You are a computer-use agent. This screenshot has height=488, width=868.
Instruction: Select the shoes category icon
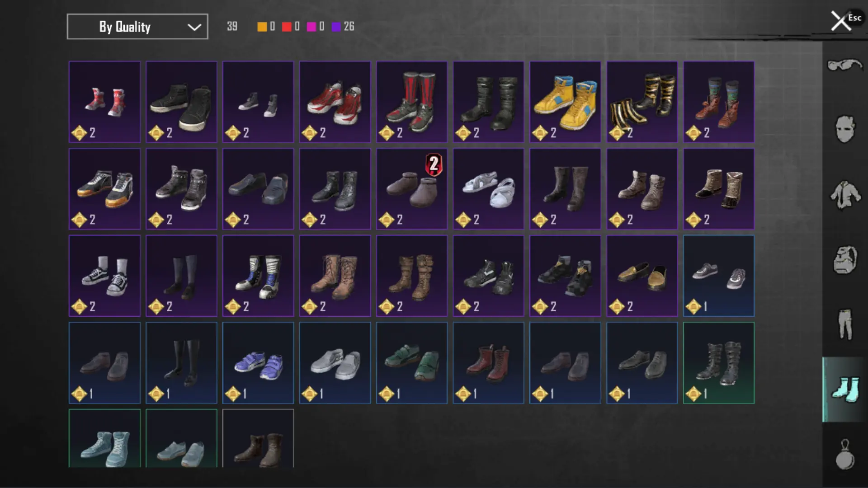[844, 389]
